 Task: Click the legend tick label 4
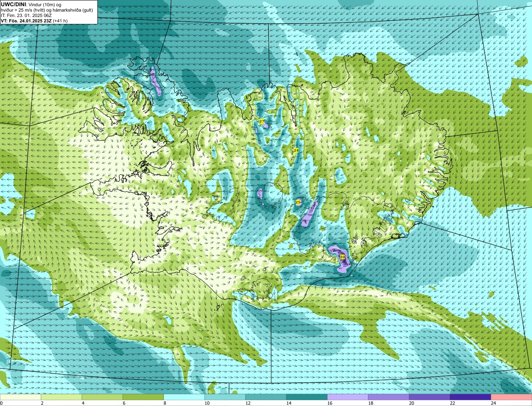coord(83,403)
